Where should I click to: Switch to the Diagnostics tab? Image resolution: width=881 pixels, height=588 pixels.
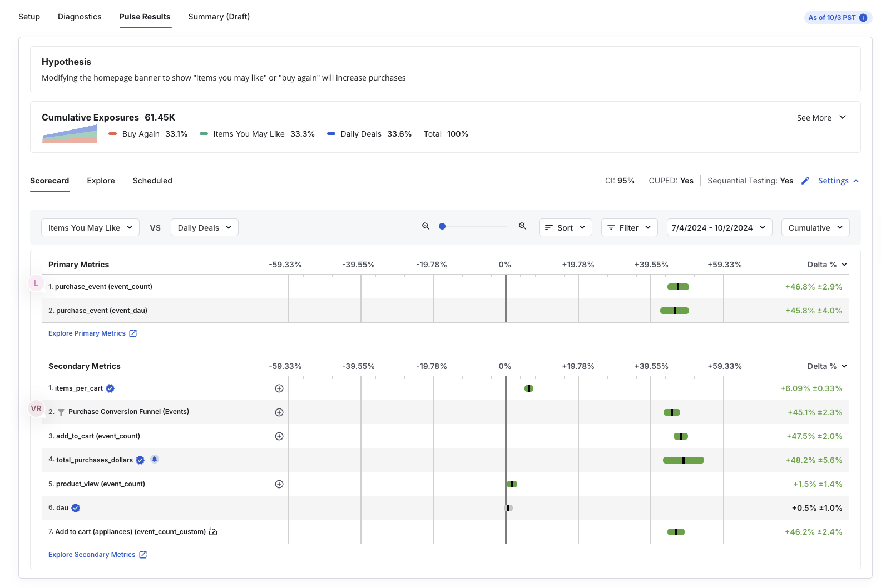pyautogui.click(x=80, y=17)
